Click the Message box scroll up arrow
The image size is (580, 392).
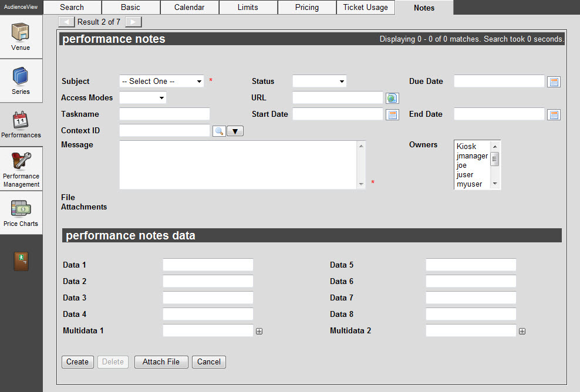[361, 146]
